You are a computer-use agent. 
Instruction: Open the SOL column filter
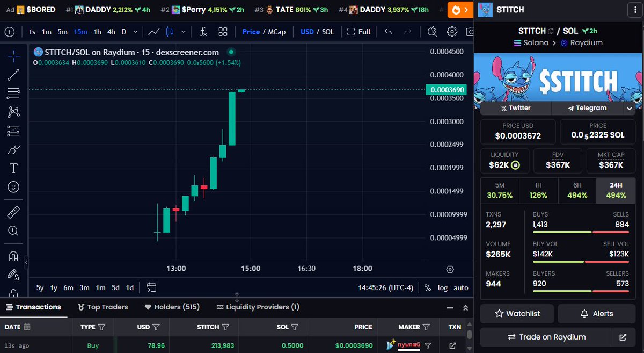tap(295, 327)
